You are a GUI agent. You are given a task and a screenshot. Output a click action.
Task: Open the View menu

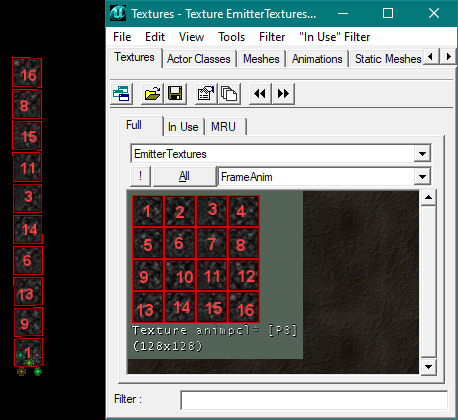[x=191, y=37]
